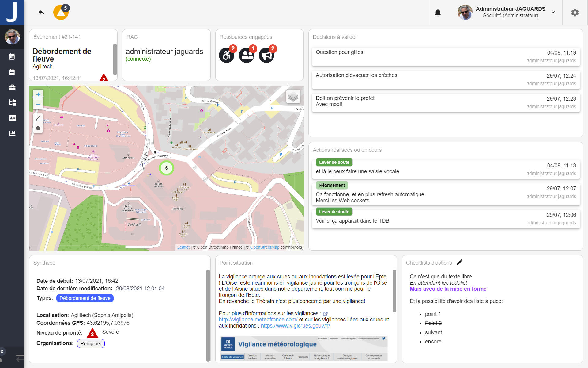This screenshot has height=368, width=588.
Task: Click the external link icon after vigilances
Action: tap(325, 314)
